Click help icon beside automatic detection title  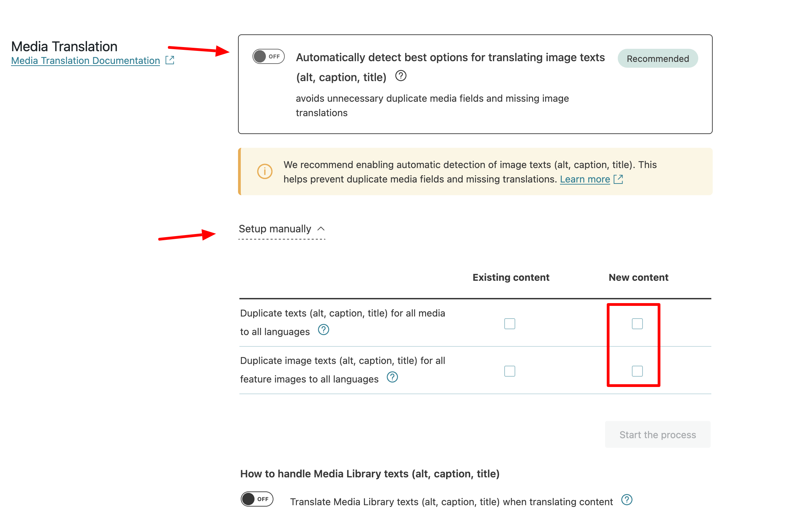tap(401, 76)
